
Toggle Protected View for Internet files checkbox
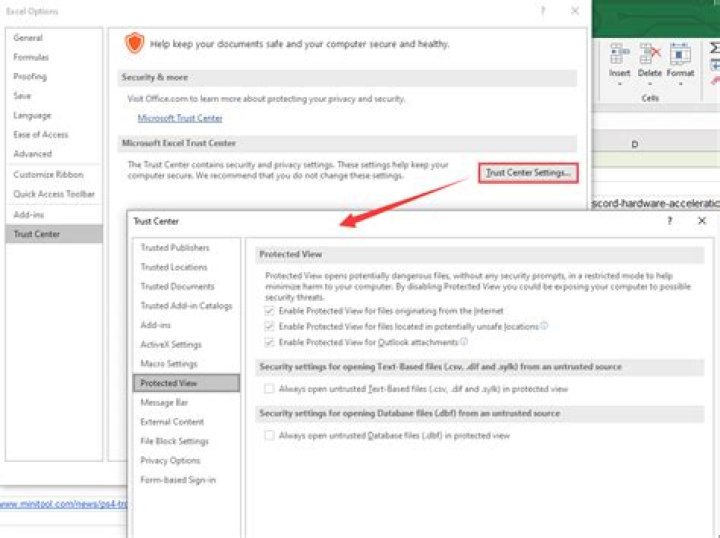pos(268,311)
